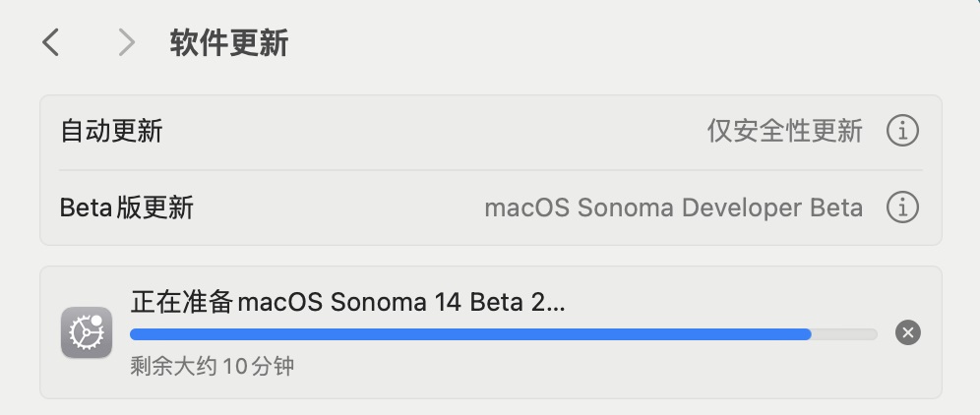
Task: Click the 正在准备 macOS Sonoma 14 Beta text
Action: pos(347,302)
